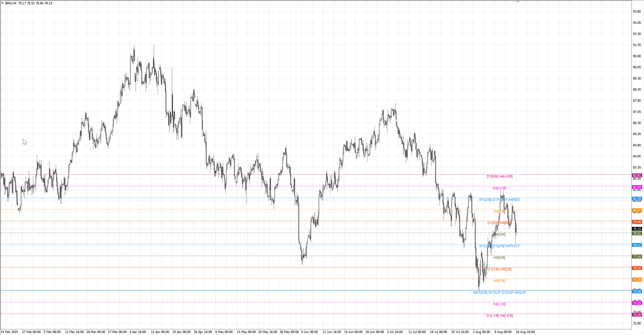
Task: Click the chart shift triangle marker at top
Action: (518, 2)
